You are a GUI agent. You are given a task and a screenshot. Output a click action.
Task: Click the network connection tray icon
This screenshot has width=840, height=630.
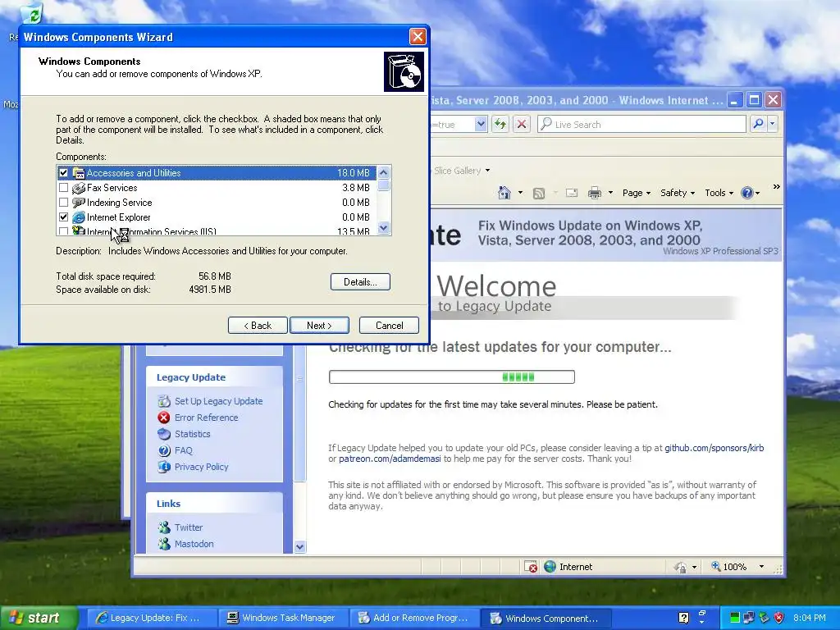(x=749, y=618)
